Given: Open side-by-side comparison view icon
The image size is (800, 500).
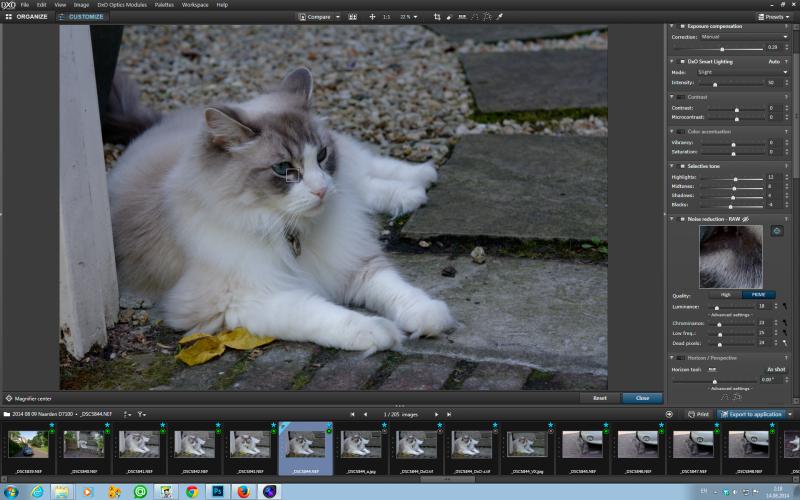Looking at the screenshot, I should [353, 17].
